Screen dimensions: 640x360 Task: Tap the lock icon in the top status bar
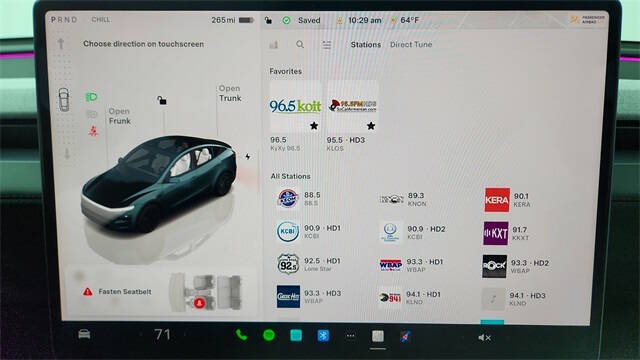pos(268,20)
